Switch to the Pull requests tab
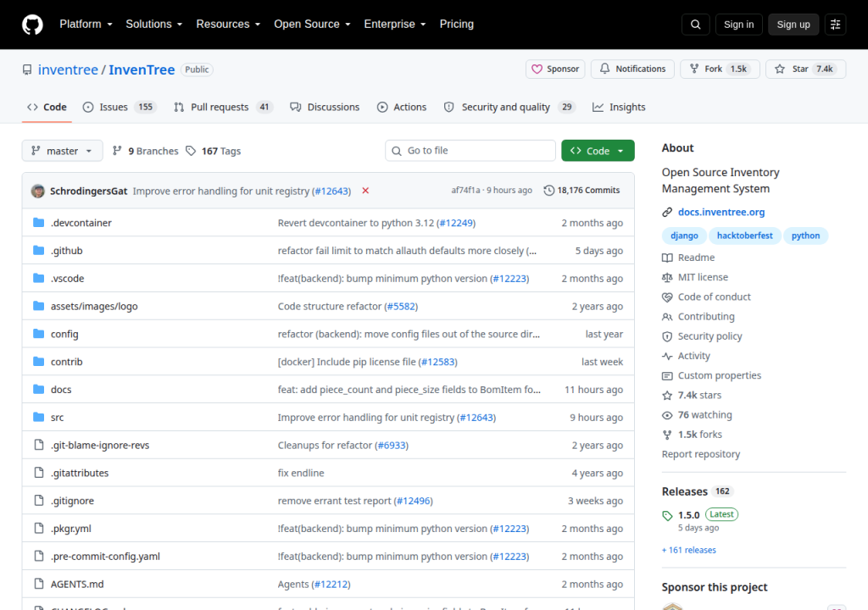Image resolution: width=868 pixels, height=610 pixels. point(224,107)
